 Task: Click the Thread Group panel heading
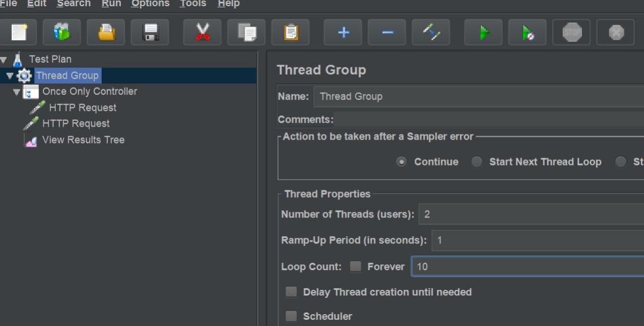click(x=321, y=70)
